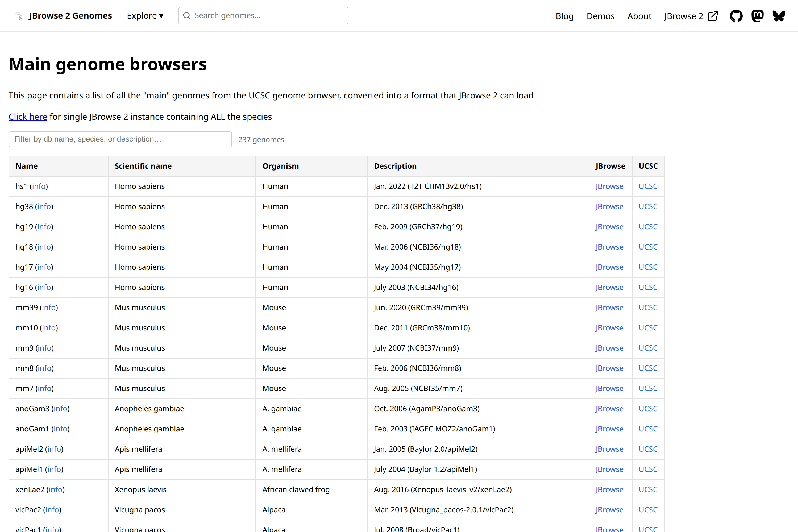Open info for anoGam3
This screenshot has width=798, height=532.
click(60, 409)
